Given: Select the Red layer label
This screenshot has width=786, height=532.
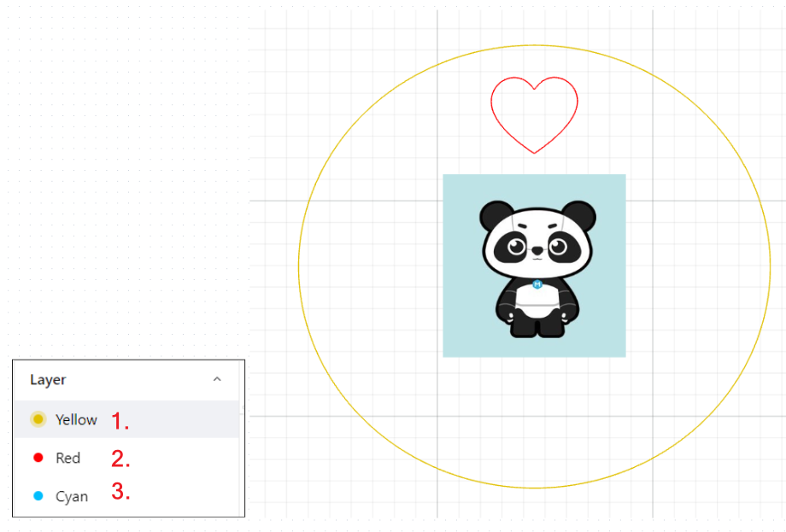Looking at the screenshot, I should (x=67, y=458).
